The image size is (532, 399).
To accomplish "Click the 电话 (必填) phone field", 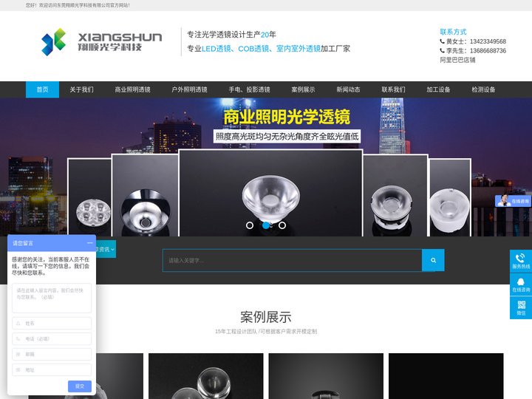I will 52,338.
